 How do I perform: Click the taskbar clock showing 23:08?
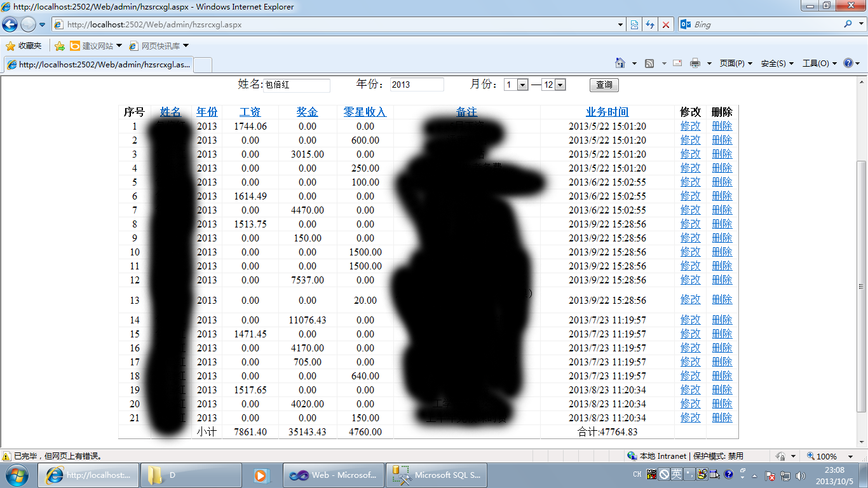834,475
